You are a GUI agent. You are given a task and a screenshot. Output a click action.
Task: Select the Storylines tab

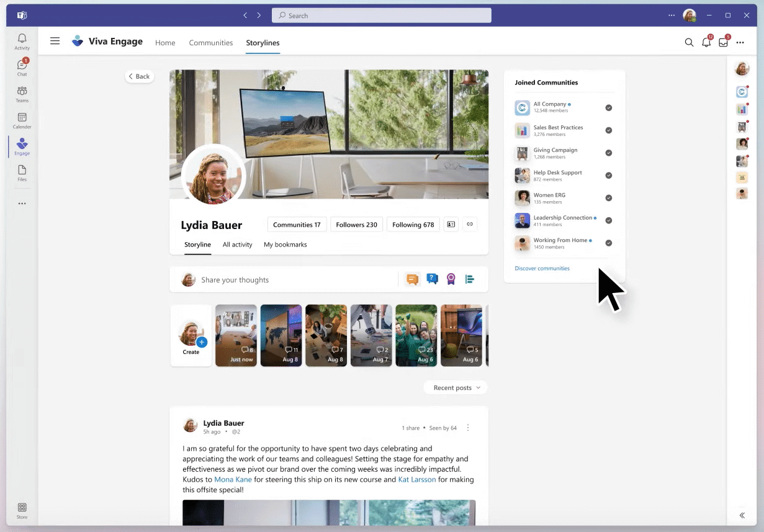[263, 43]
